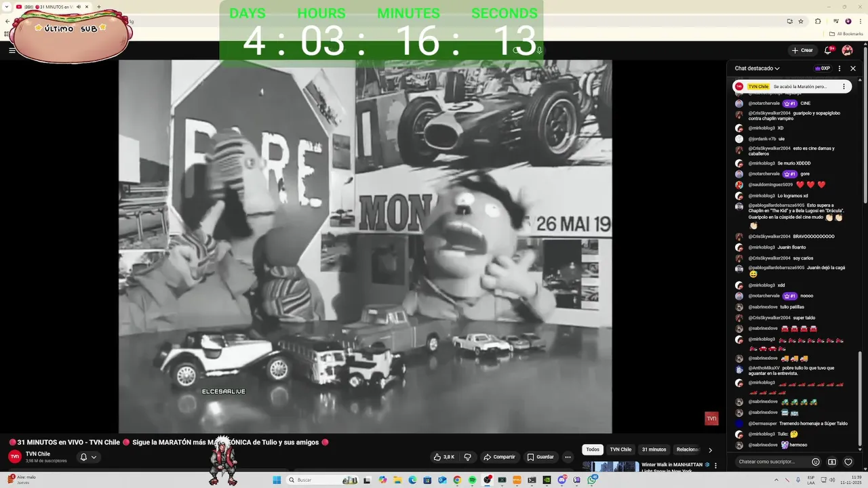Open the Super Chat purchase icon

point(832,462)
